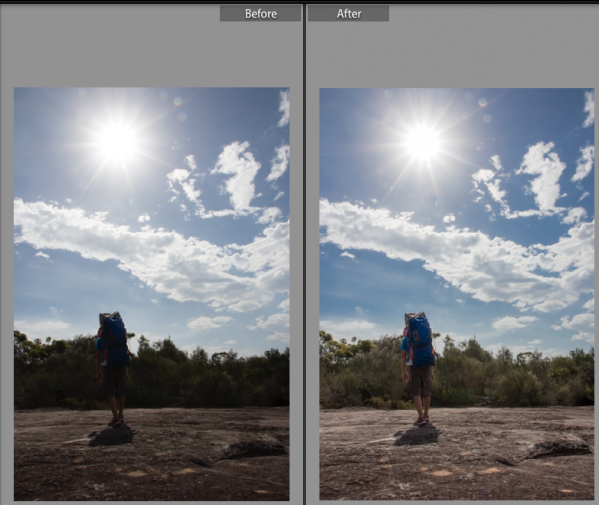
Task: Click the blue backpack in the After photo
Action: pos(421,342)
